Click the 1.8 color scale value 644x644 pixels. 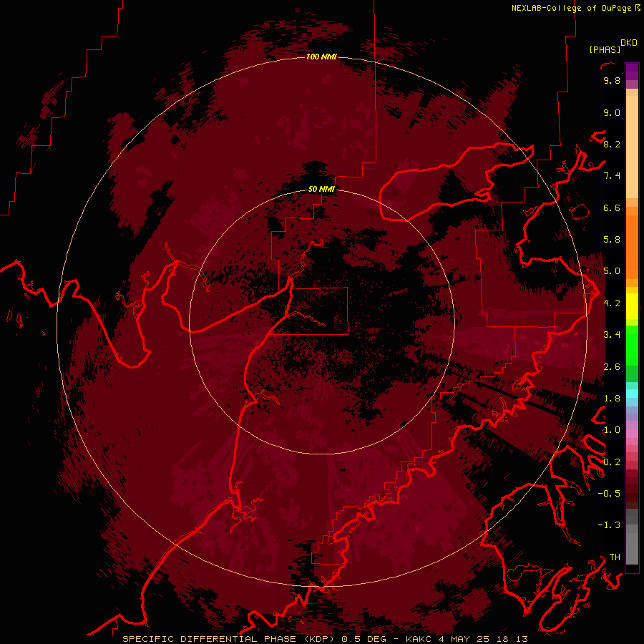612,399
